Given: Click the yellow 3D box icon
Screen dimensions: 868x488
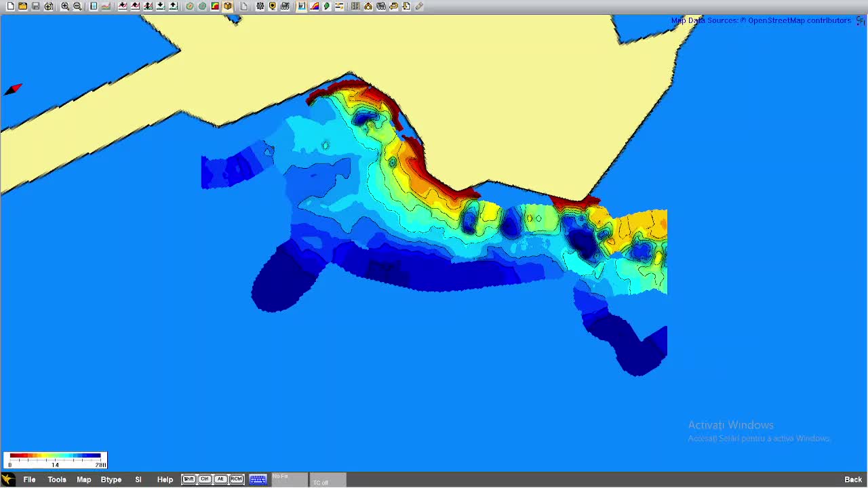Looking at the screenshot, I should click(228, 6).
